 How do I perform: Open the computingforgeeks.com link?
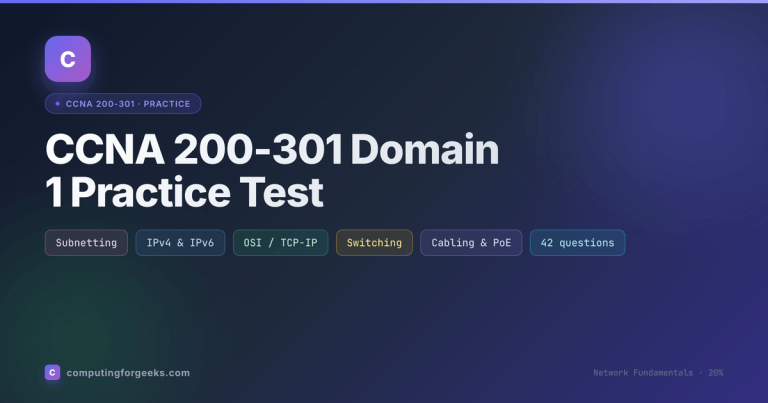128,373
